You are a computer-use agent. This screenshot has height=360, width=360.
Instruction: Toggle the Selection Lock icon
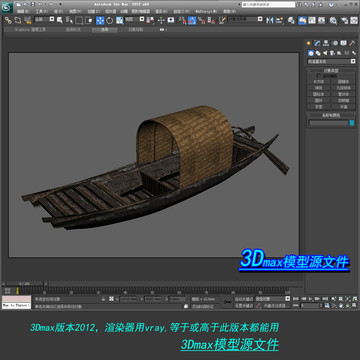click(104, 299)
